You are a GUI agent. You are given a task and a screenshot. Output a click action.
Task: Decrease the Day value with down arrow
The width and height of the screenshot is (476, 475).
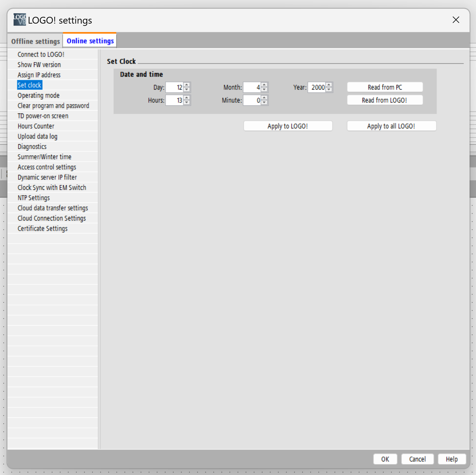tap(186, 90)
